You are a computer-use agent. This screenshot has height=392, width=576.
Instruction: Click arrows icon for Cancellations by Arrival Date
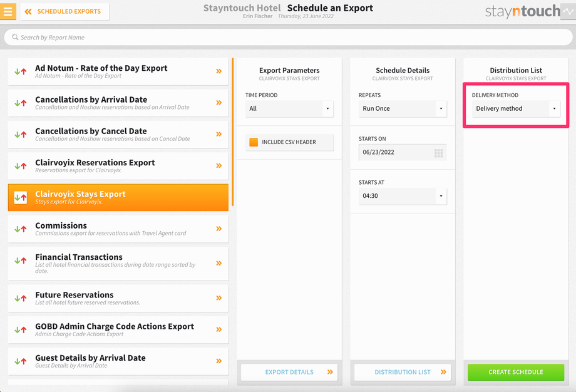tap(21, 103)
